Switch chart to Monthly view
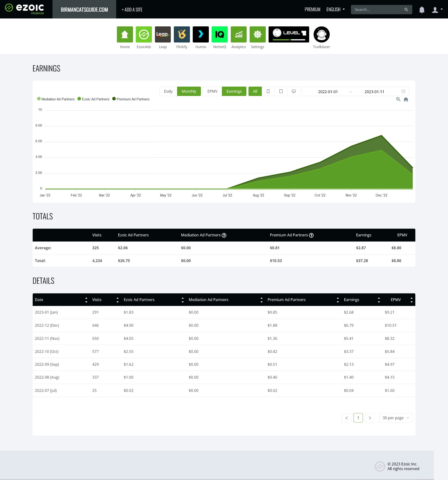 coord(189,91)
